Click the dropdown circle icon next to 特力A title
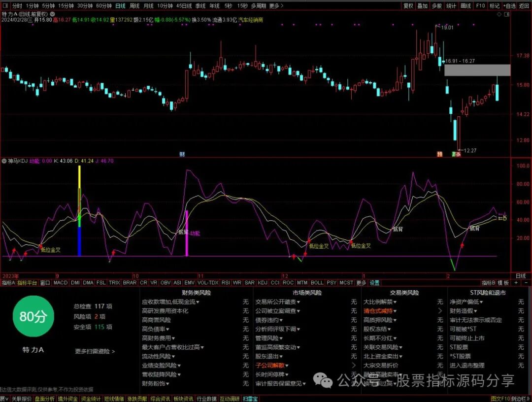The height and width of the screenshot is (402, 532). click(x=52, y=14)
